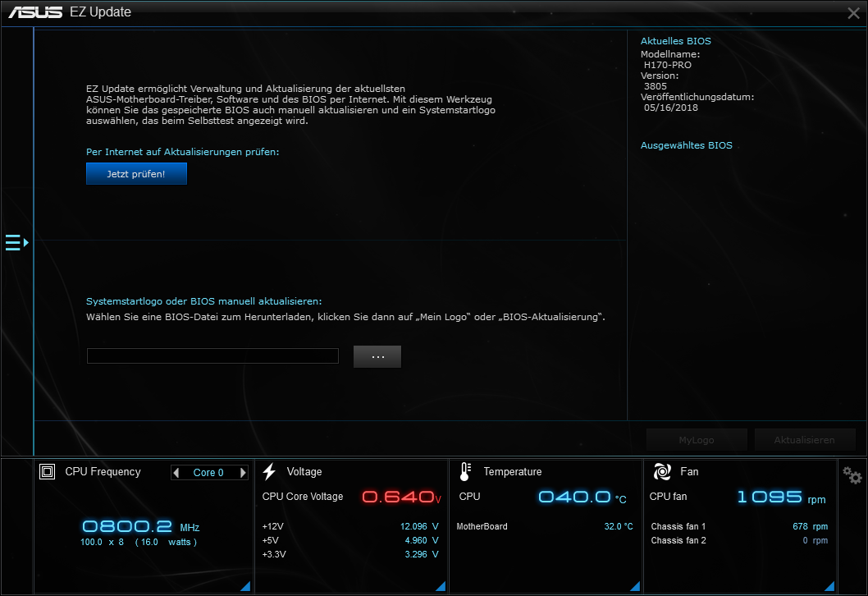Close the EZ Update window
The height and width of the screenshot is (596, 868).
853,13
